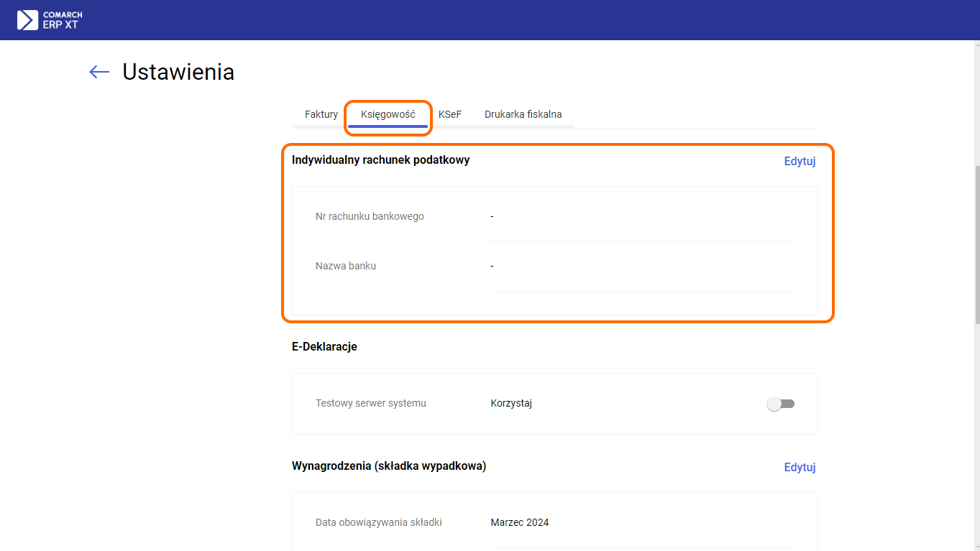Click the Nr rachunku bankowego value field
The image size is (980, 551).
(x=641, y=217)
